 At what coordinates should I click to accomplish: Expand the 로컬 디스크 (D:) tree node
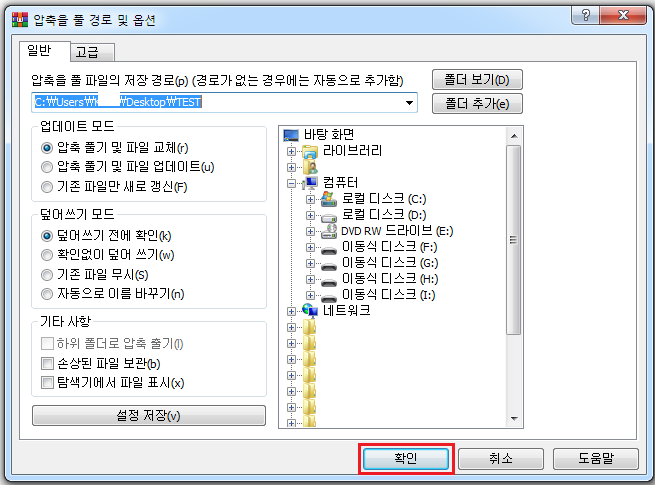pos(310,215)
